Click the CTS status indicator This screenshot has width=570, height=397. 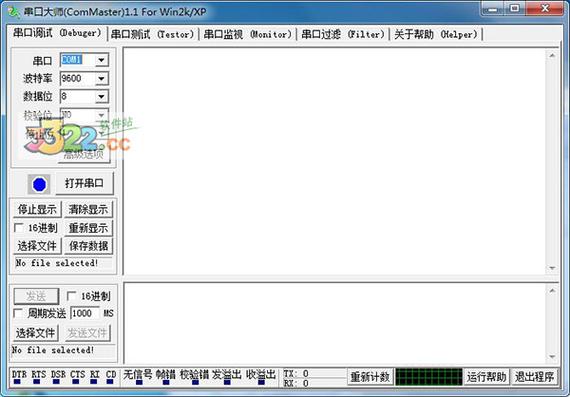point(76,382)
